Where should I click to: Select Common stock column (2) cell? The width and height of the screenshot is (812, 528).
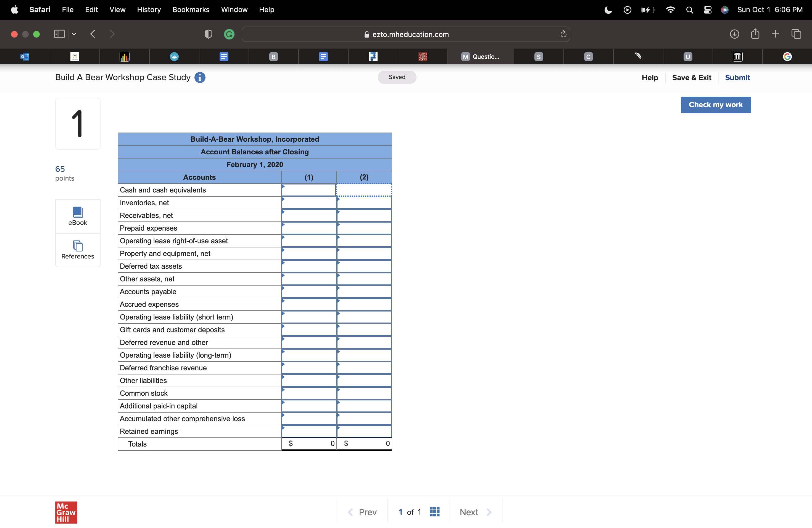pyautogui.click(x=364, y=393)
